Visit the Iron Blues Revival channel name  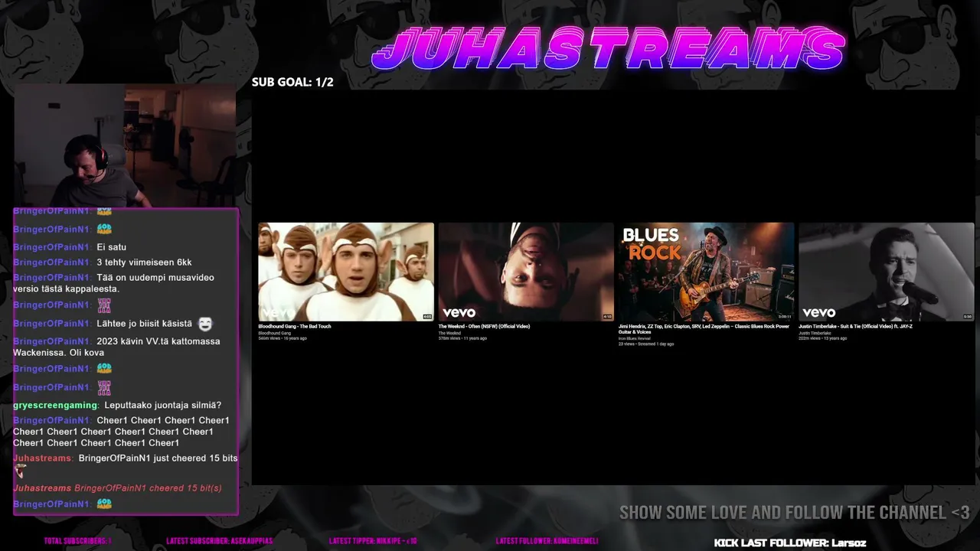[x=635, y=338]
